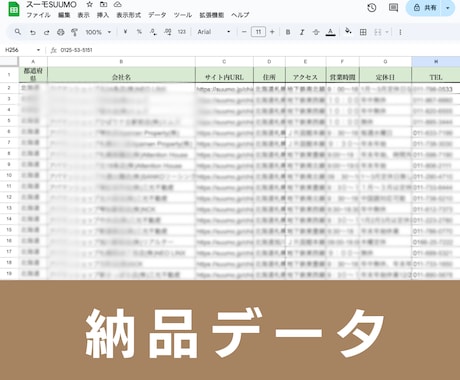Screen dimensions: 460x380
Task: Redo the last action
Action: point(46,32)
